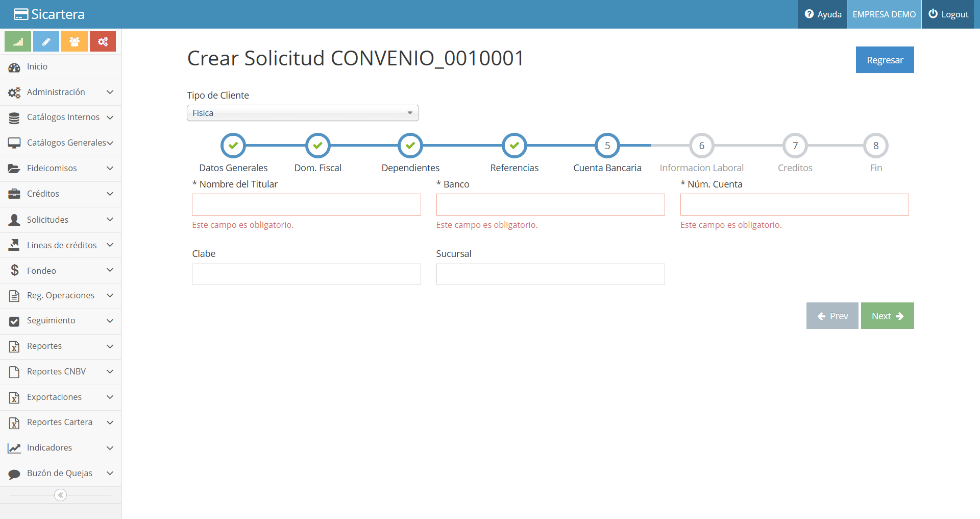Viewport: 980px width, 519px height.
Task: Expand the Fideicomisos chevron
Action: pos(110,168)
